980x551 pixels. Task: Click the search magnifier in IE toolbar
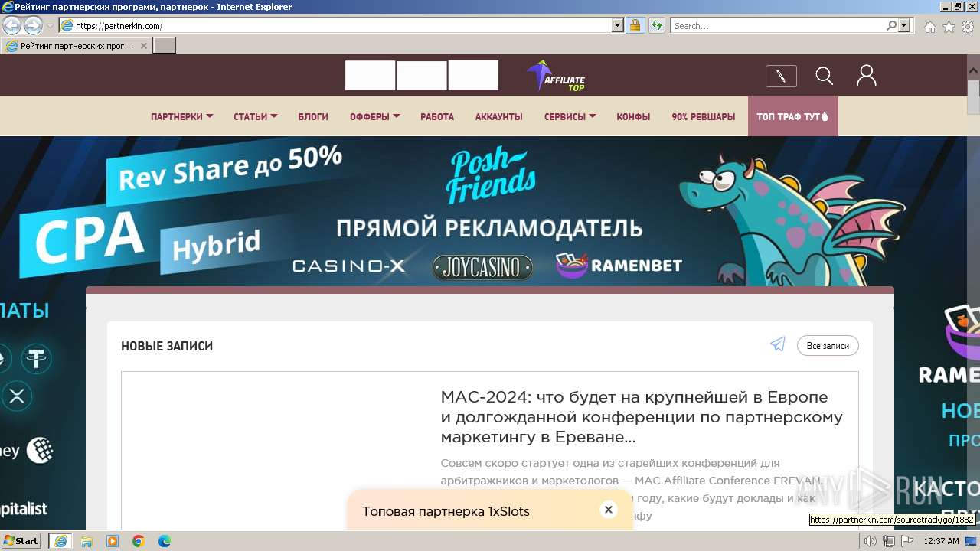[x=892, y=25]
